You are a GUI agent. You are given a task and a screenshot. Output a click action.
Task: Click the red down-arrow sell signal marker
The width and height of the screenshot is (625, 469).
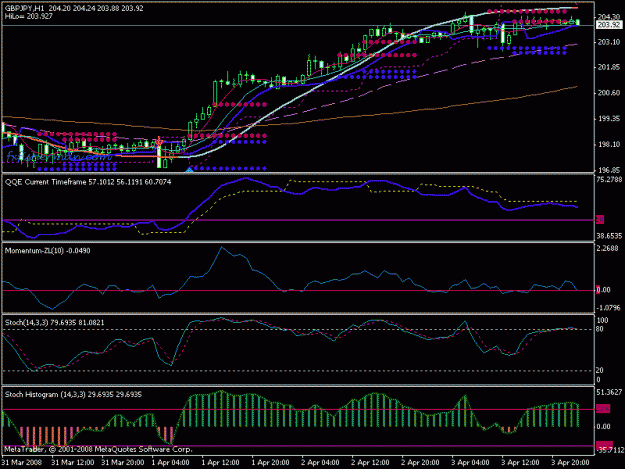click(x=159, y=142)
